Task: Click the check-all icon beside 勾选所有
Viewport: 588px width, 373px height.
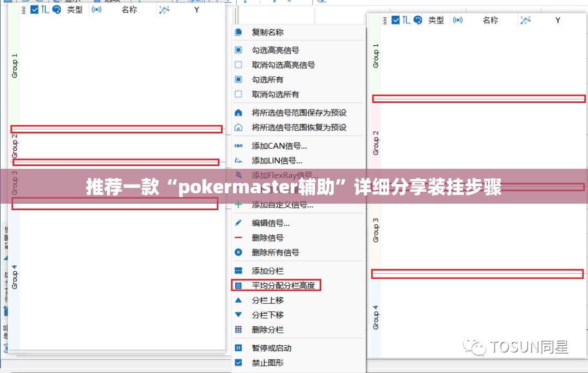Action: 238,80
